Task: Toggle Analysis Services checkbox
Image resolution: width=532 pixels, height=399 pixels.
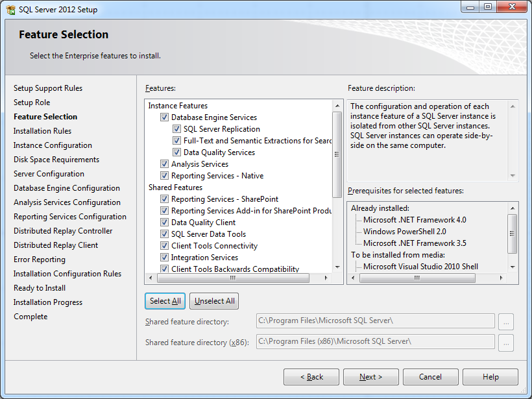Action: tap(165, 164)
